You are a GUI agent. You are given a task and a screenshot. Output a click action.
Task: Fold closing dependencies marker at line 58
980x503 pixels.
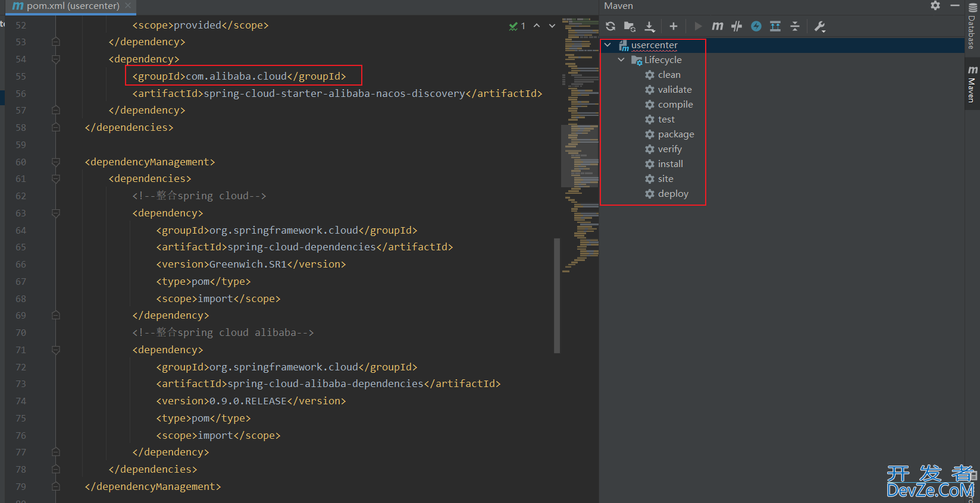(x=56, y=127)
